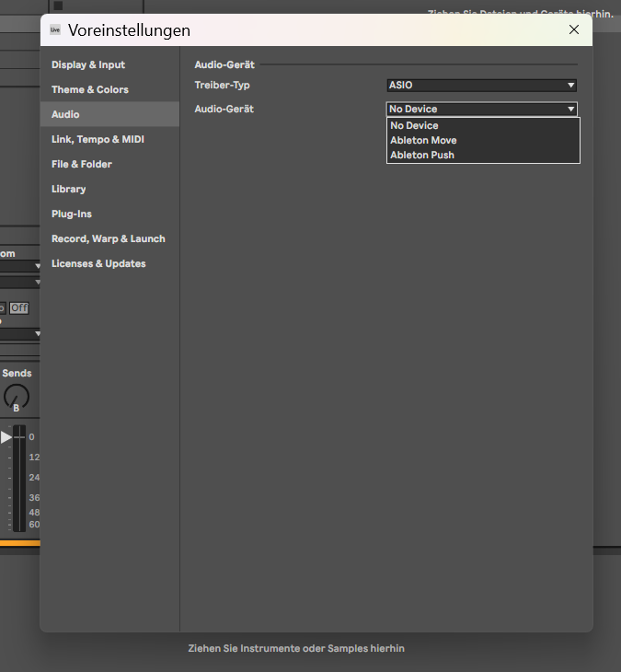
Task: Choose No Device from the dropdown list
Action: [x=414, y=125]
